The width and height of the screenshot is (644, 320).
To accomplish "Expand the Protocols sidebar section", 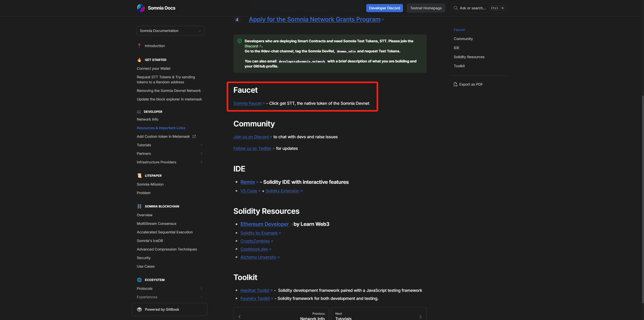I will pyautogui.click(x=201, y=289).
